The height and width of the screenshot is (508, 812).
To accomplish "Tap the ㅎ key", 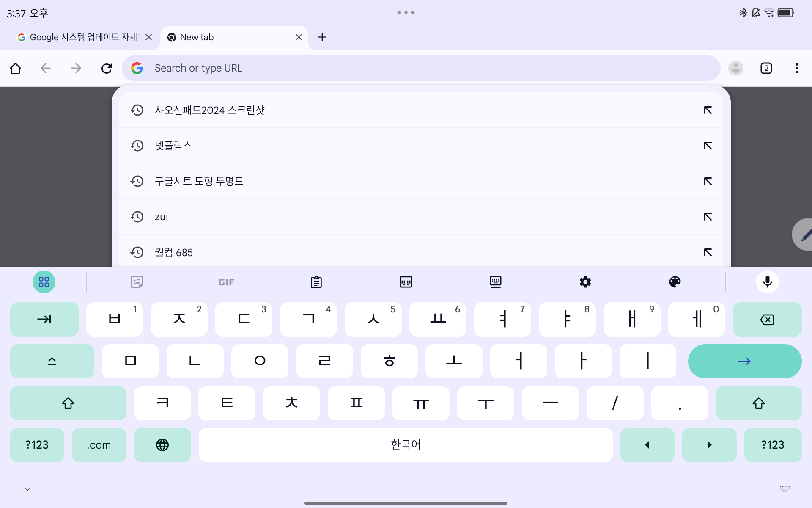I will click(390, 361).
